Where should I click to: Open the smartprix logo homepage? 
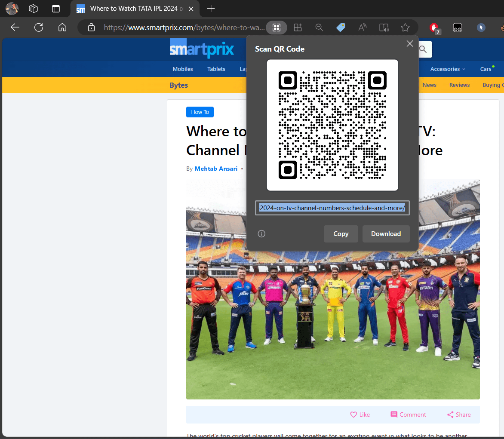(202, 49)
